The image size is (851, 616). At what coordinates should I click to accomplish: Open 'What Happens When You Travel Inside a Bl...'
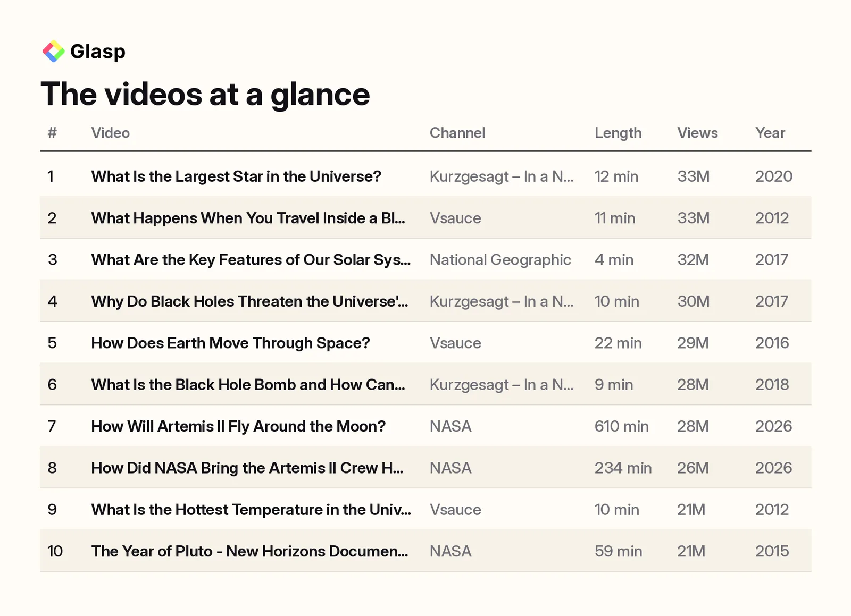tap(248, 218)
